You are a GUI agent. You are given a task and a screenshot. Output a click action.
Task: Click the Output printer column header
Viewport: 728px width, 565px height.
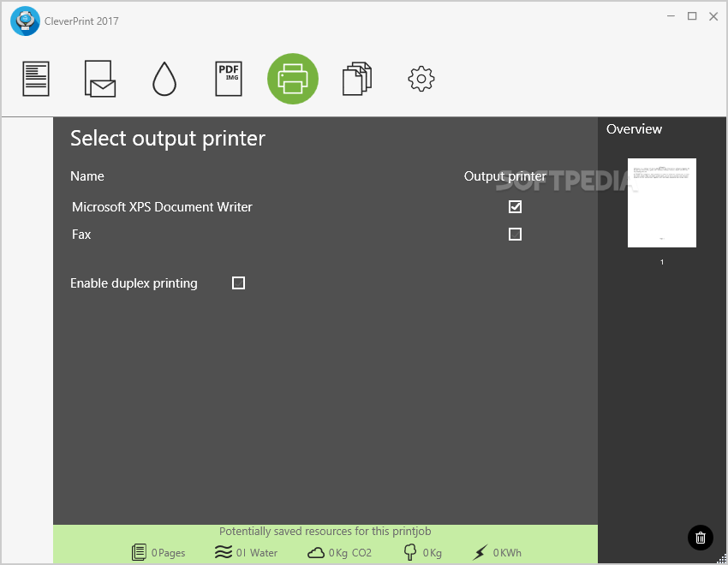(x=505, y=176)
